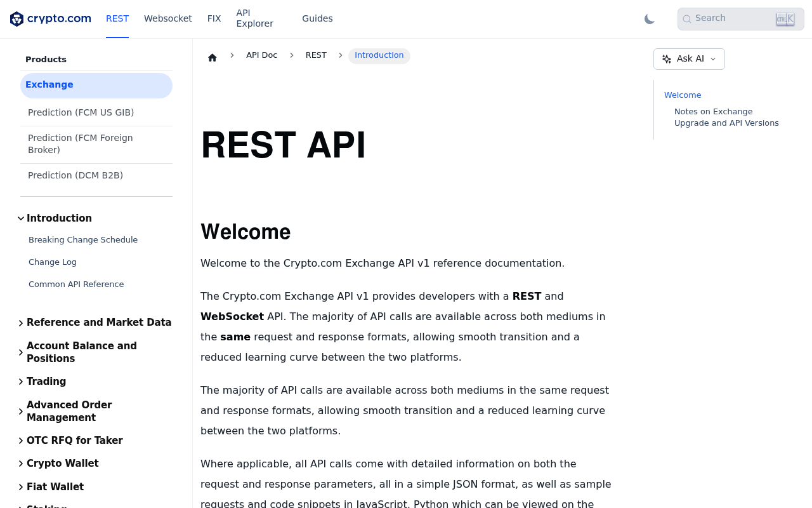
Task: Click the search magnifier icon
Action: [687, 19]
